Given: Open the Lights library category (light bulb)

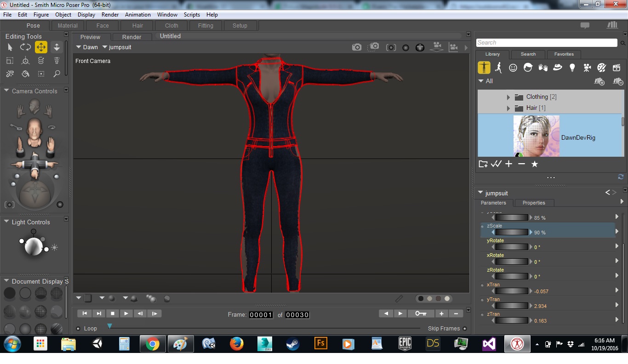Looking at the screenshot, I should (x=572, y=68).
